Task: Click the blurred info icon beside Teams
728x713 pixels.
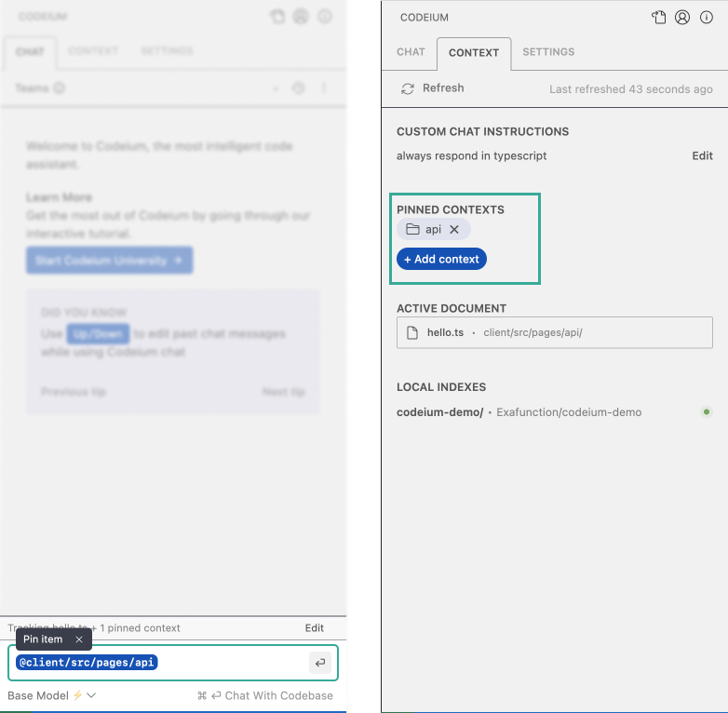Action: coord(59,87)
